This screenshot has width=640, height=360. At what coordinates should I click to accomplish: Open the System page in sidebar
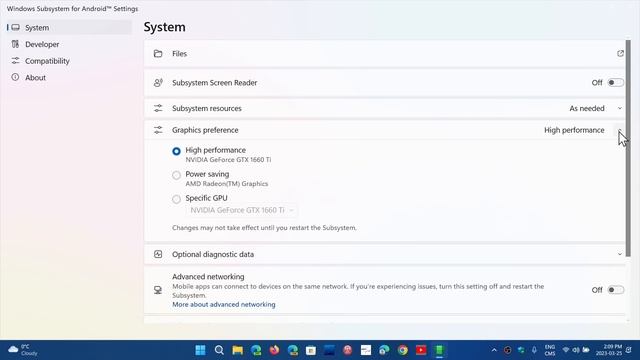tap(69, 27)
